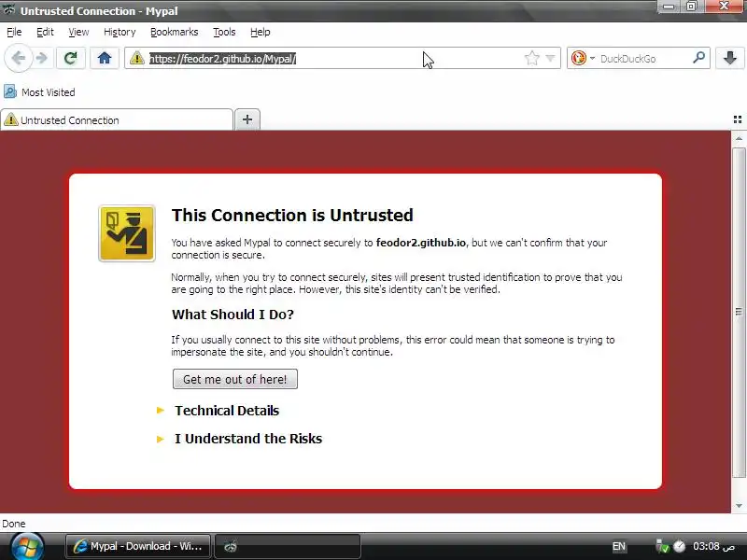Reload the current page
This screenshot has height=560, width=747.
click(71, 58)
